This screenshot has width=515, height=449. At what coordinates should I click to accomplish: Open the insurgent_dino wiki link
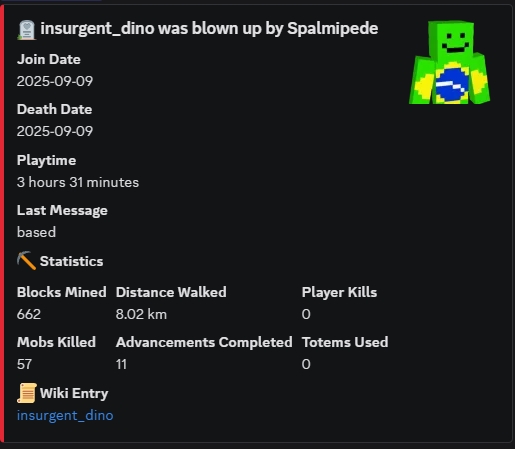point(65,415)
